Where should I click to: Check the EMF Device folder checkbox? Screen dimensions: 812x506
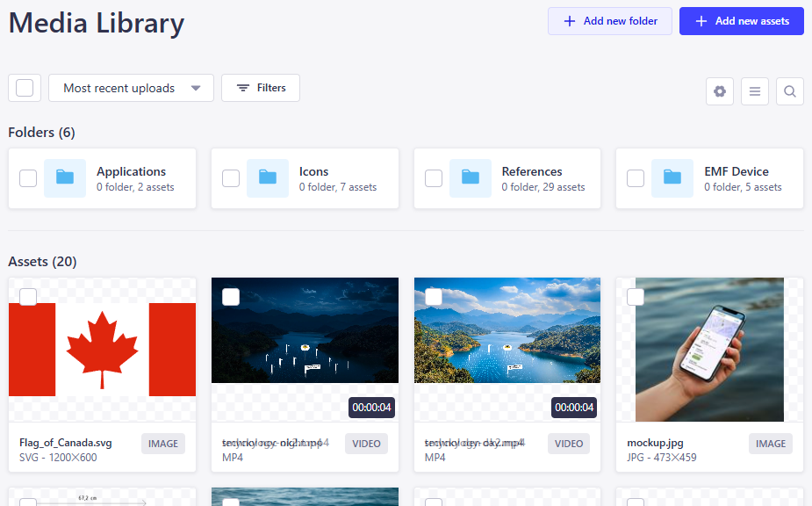click(636, 178)
